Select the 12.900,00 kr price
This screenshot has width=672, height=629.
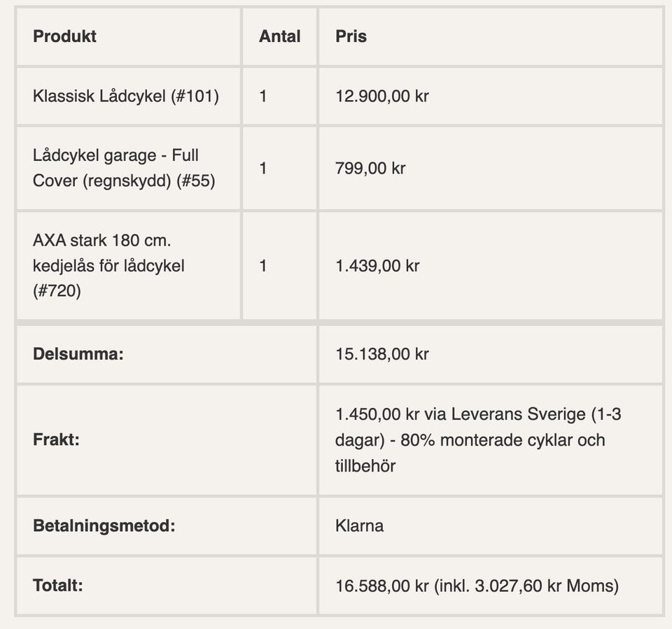click(x=382, y=96)
